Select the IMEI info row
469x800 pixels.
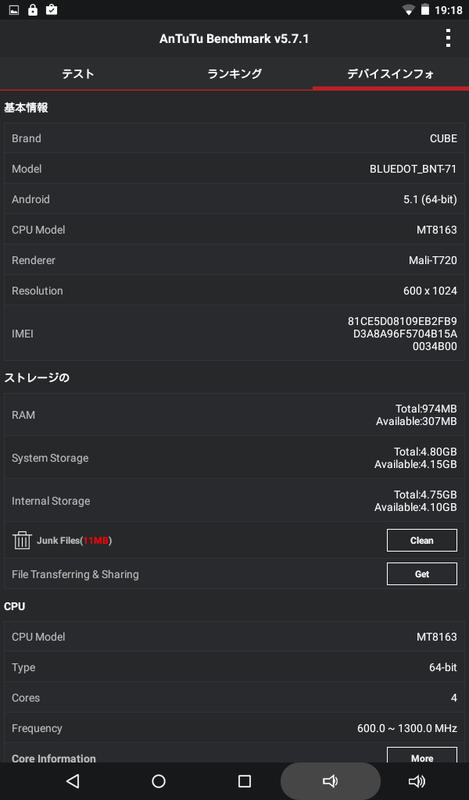coord(234,333)
